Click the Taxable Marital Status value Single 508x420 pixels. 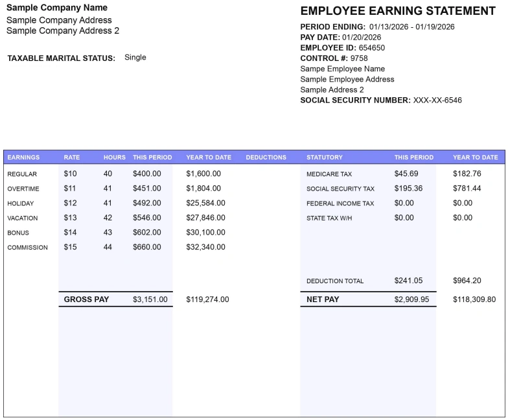(x=135, y=58)
